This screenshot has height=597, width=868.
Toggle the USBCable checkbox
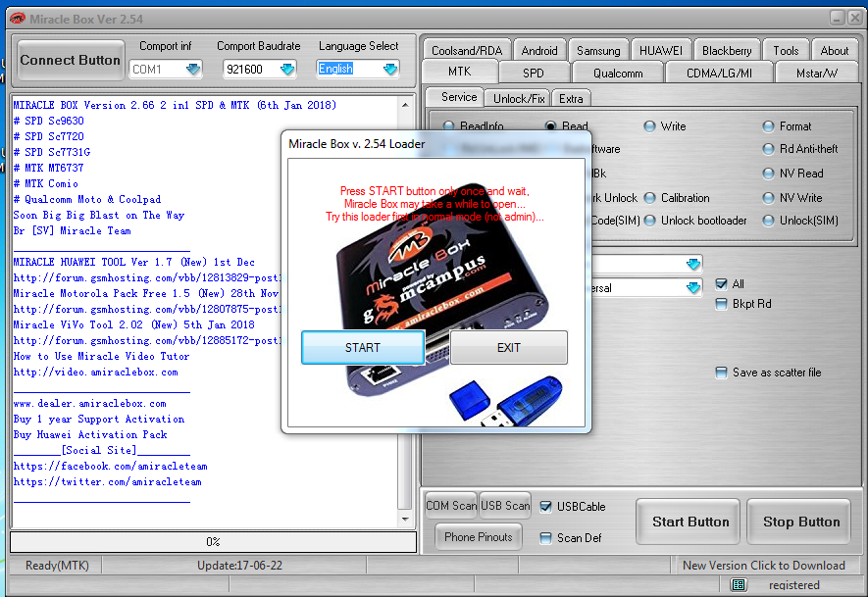(545, 506)
